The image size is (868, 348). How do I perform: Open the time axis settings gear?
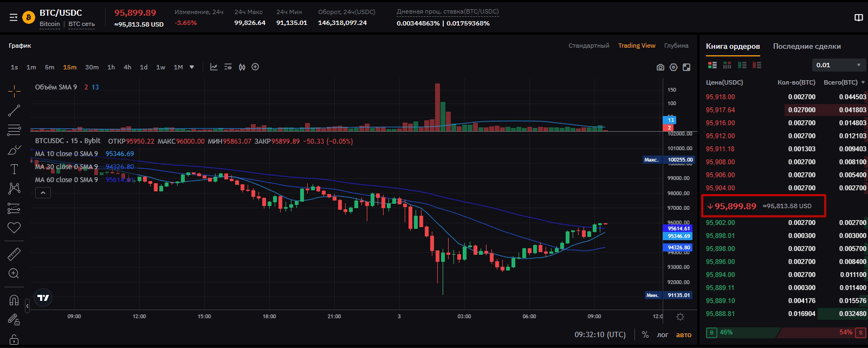(x=681, y=317)
